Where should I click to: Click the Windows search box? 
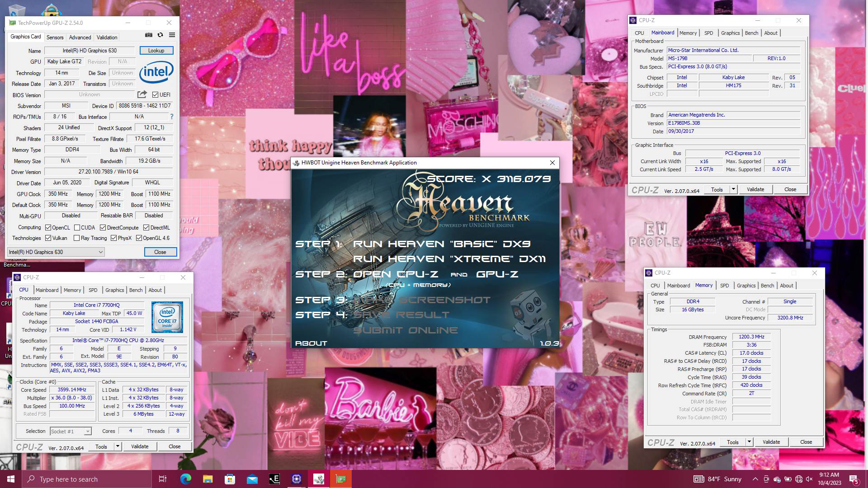pos(87,479)
